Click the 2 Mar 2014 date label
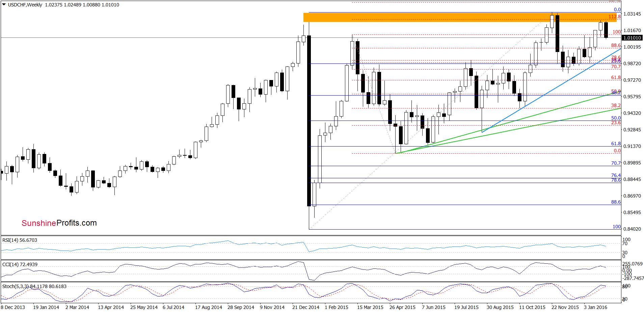This screenshot has width=644, height=312. pyautogui.click(x=77, y=307)
